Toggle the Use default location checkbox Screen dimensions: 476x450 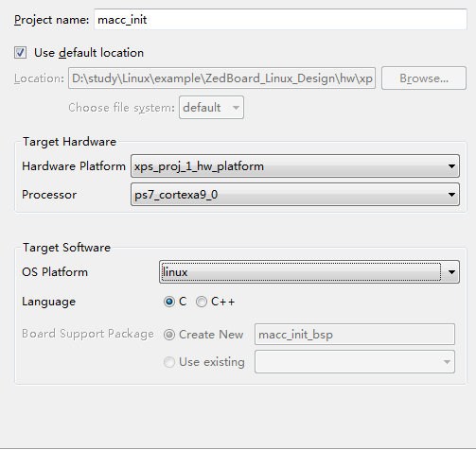tap(21, 53)
